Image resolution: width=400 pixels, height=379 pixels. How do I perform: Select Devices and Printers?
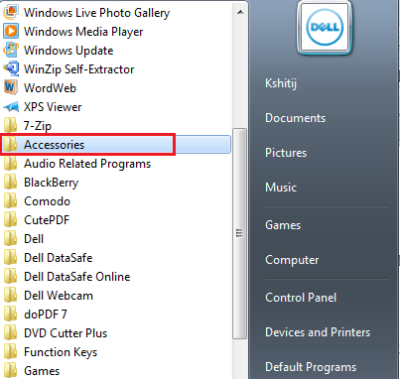(318, 332)
